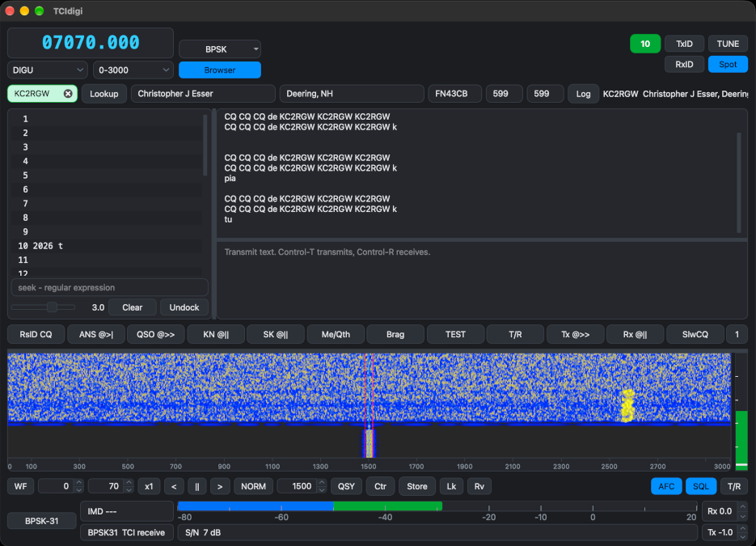Run the RsID CQ macro
Screen dimensions: 756x546
tap(36, 334)
